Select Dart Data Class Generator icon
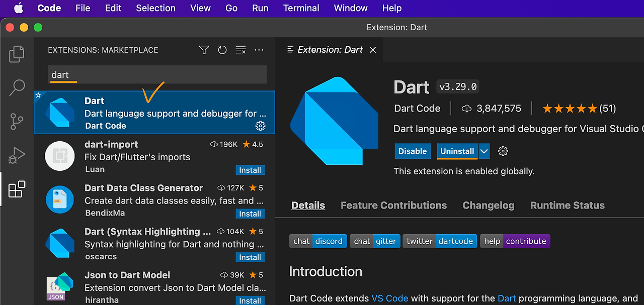This screenshot has height=305, width=644. (x=60, y=199)
